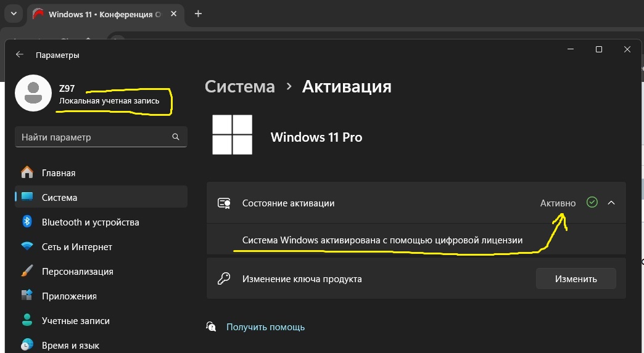Viewport: 644px width, 353px height.
Task: Open Bluetooth и устройства settings
Action: [101, 222]
